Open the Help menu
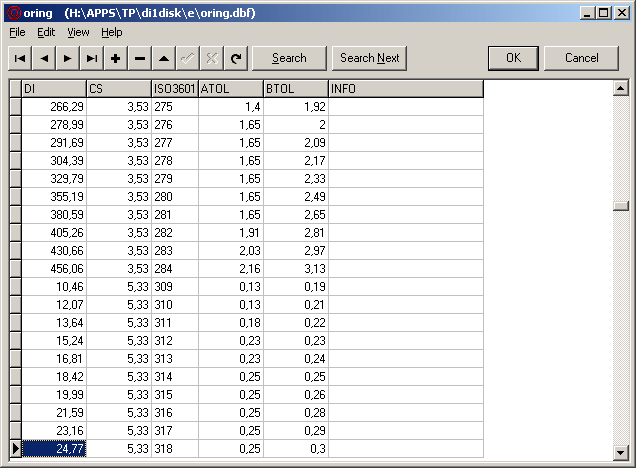This screenshot has width=636, height=468. tap(111, 32)
